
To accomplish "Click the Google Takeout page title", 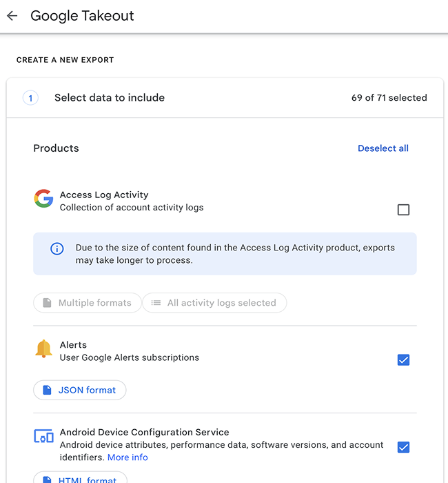I will click(82, 16).
